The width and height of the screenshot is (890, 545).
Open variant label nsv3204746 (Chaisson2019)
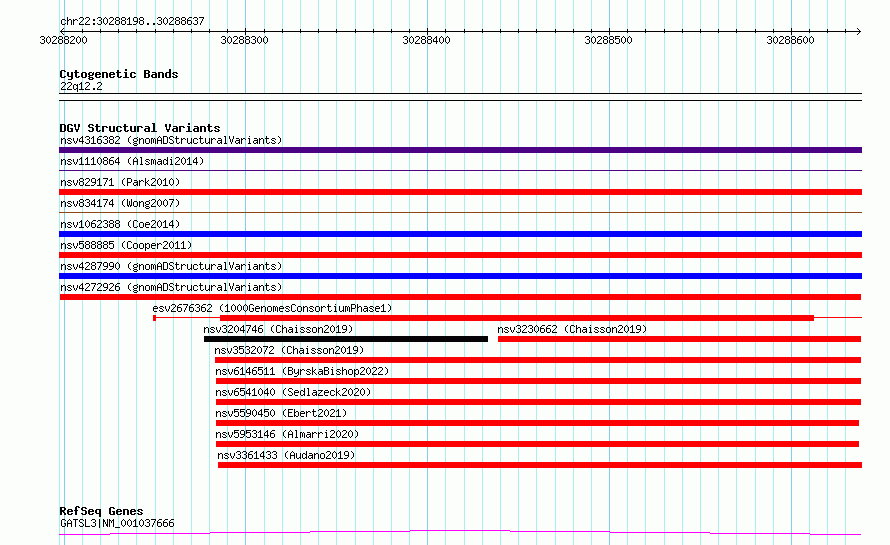pyautogui.click(x=278, y=329)
